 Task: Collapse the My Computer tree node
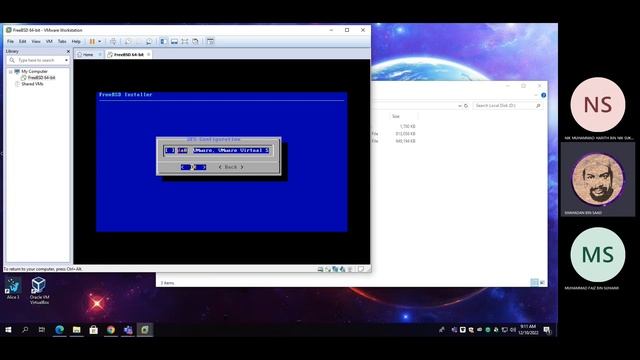tap(11, 71)
